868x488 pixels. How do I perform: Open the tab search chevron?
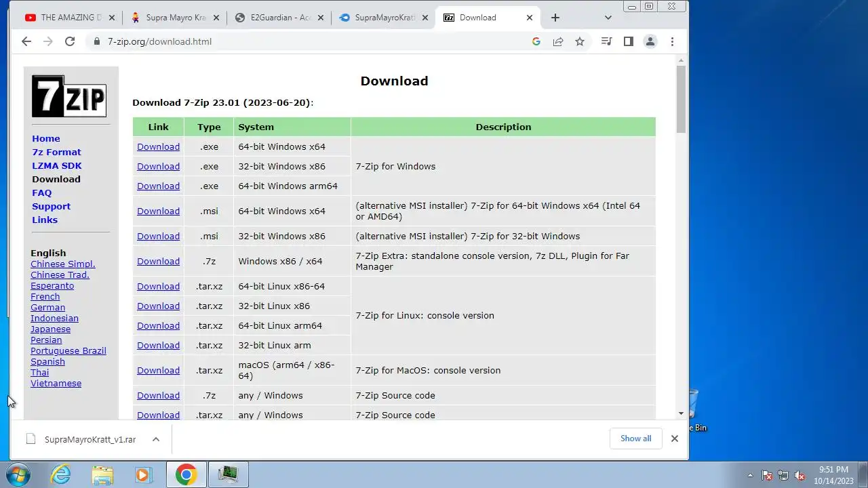(x=608, y=18)
